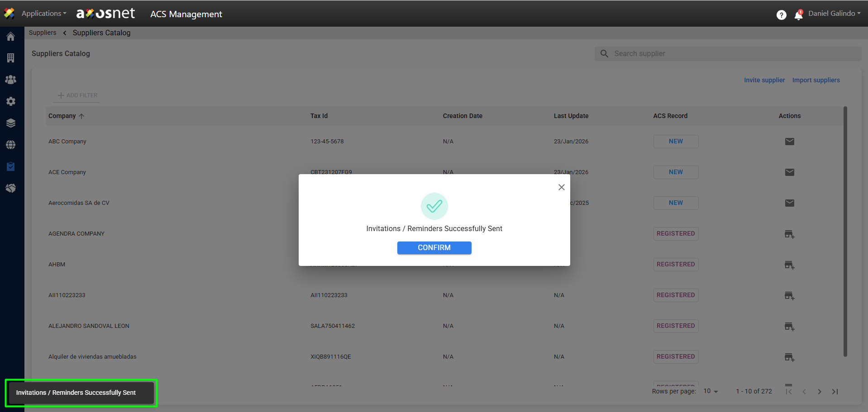Click the add store icon for AHBM
868x412 pixels.
click(789, 265)
